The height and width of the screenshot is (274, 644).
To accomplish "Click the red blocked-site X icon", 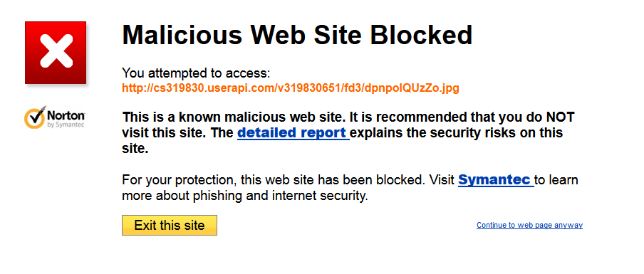I will pyautogui.click(x=56, y=53).
